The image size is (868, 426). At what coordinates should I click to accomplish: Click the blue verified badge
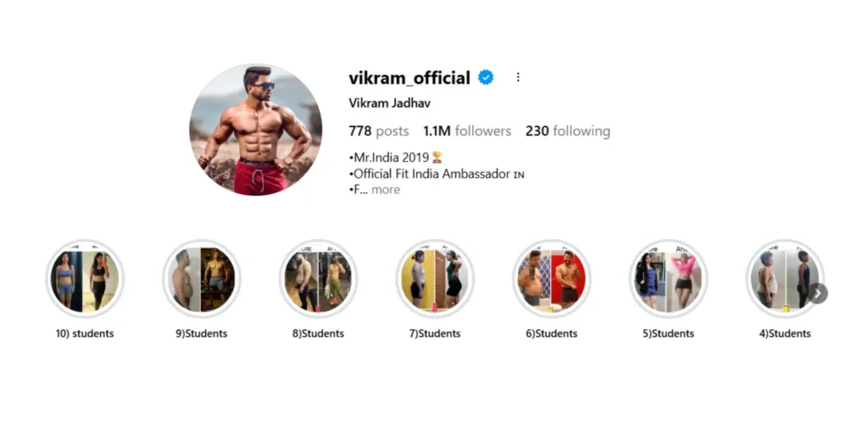click(x=486, y=78)
